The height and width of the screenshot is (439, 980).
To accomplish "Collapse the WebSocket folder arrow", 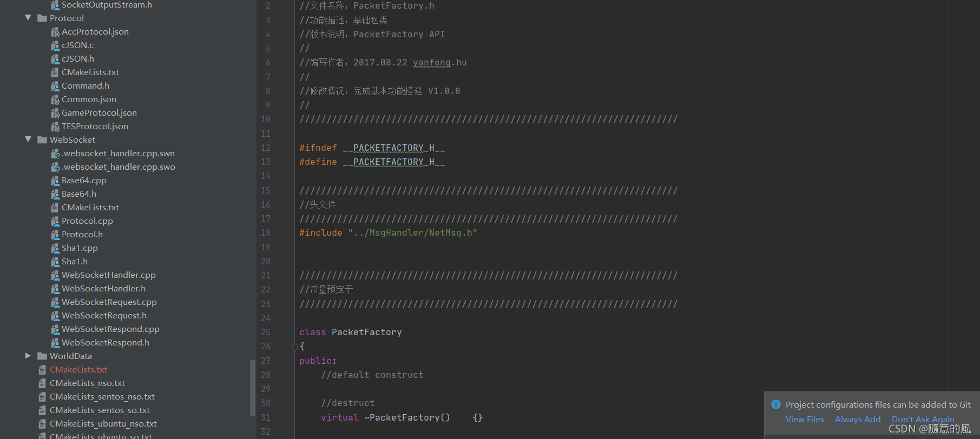I will click(28, 139).
